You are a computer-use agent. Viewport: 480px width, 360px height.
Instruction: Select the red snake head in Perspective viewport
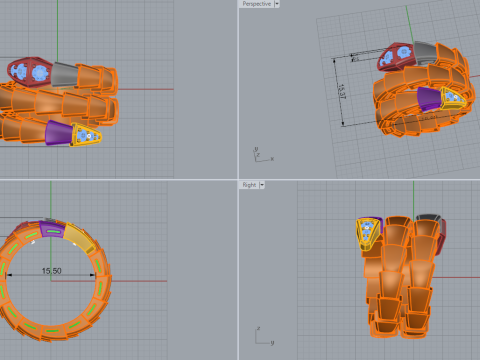[397, 56]
